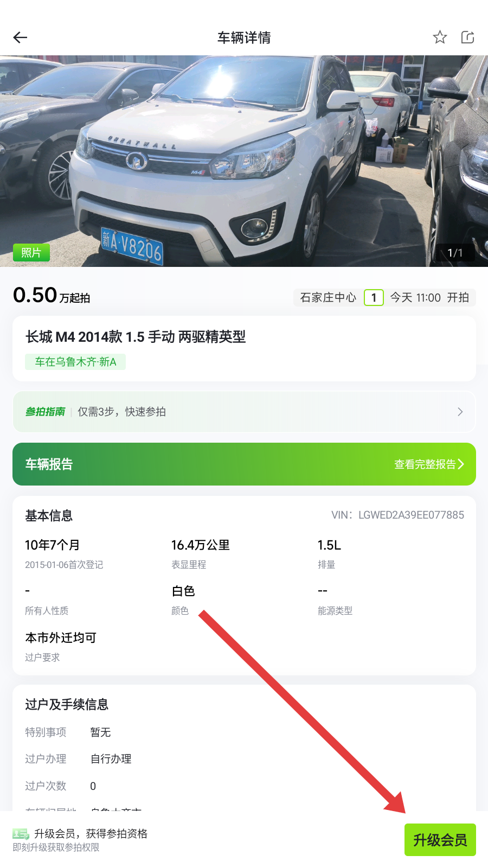
Task: Tap the green 照片 photo badge
Action: click(x=31, y=253)
